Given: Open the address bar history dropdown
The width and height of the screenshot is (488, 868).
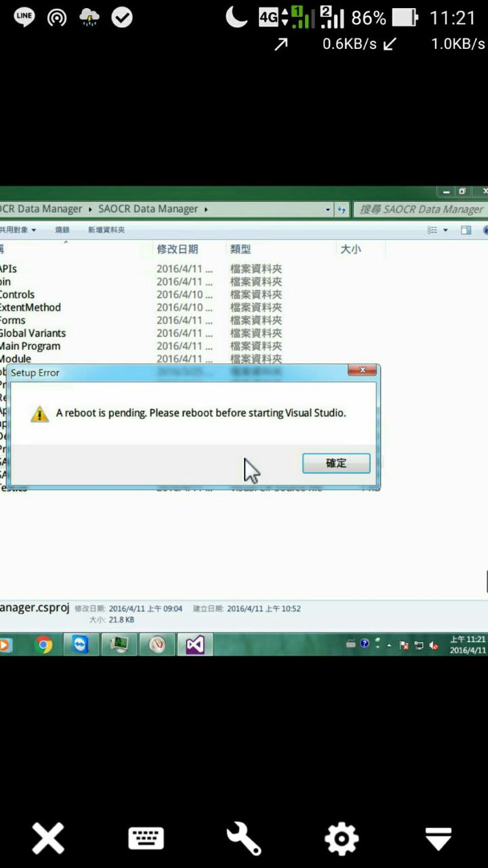Looking at the screenshot, I should pyautogui.click(x=328, y=210).
